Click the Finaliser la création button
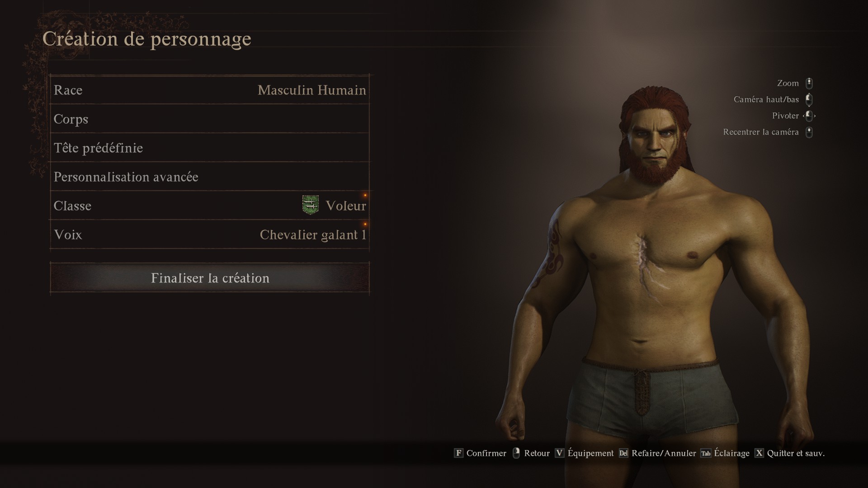 point(210,278)
